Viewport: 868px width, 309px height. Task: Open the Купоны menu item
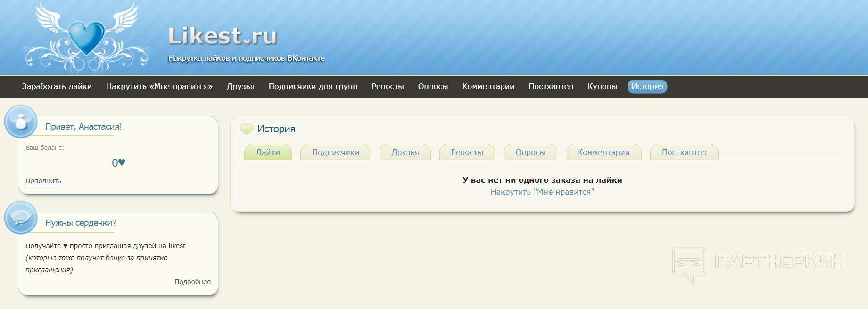602,86
